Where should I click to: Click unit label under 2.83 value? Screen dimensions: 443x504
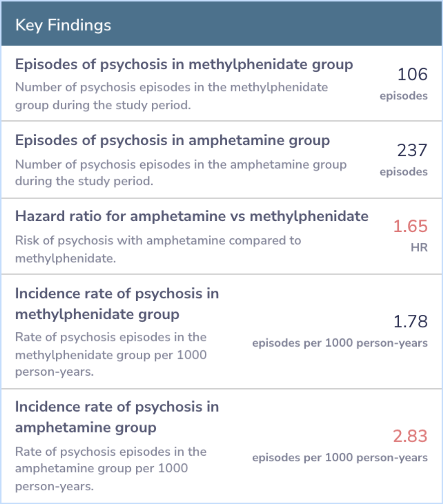[340, 458]
